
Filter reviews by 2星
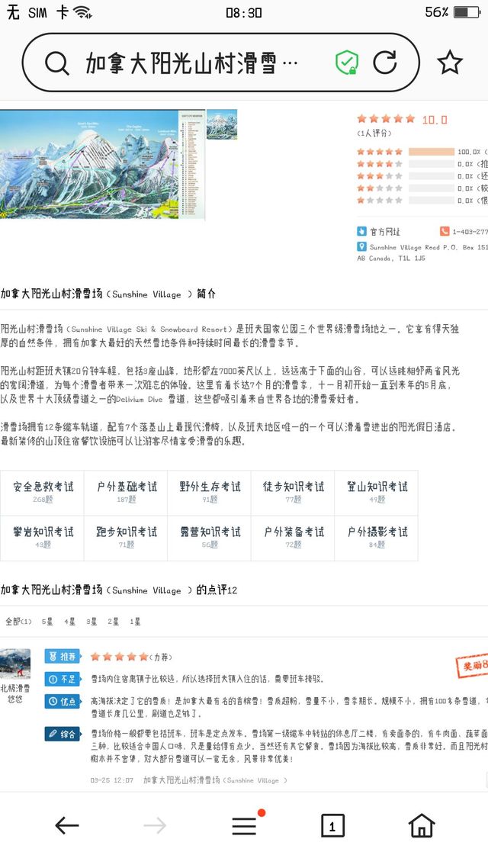click(x=114, y=622)
